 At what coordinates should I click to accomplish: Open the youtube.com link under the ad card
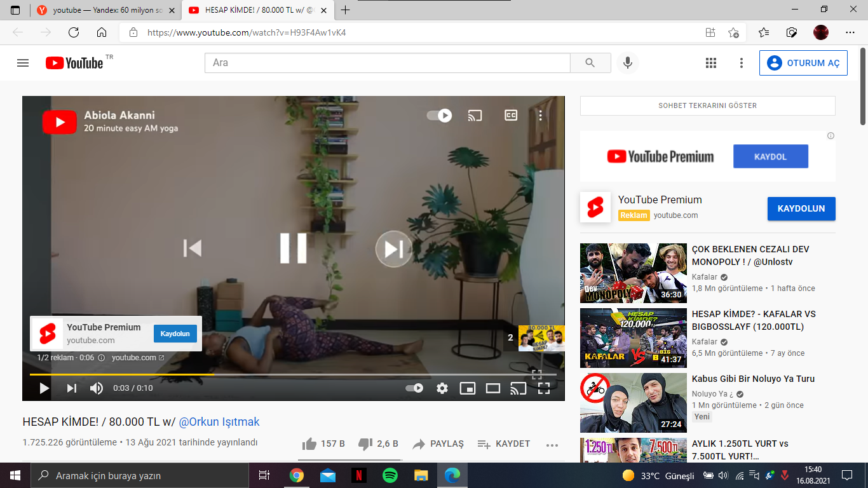[x=138, y=358]
